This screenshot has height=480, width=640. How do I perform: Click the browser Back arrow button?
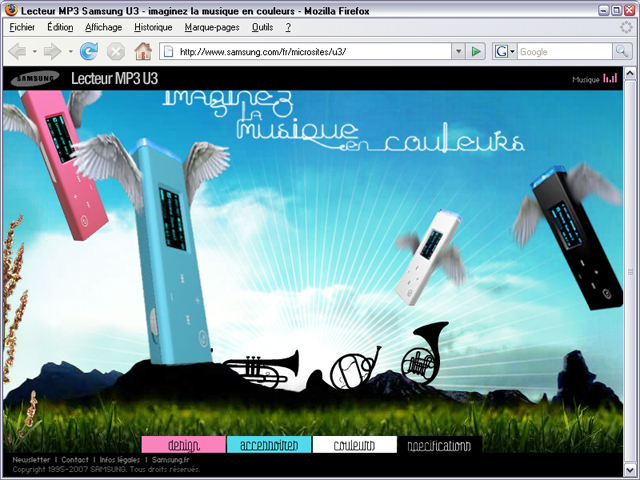click(17, 51)
